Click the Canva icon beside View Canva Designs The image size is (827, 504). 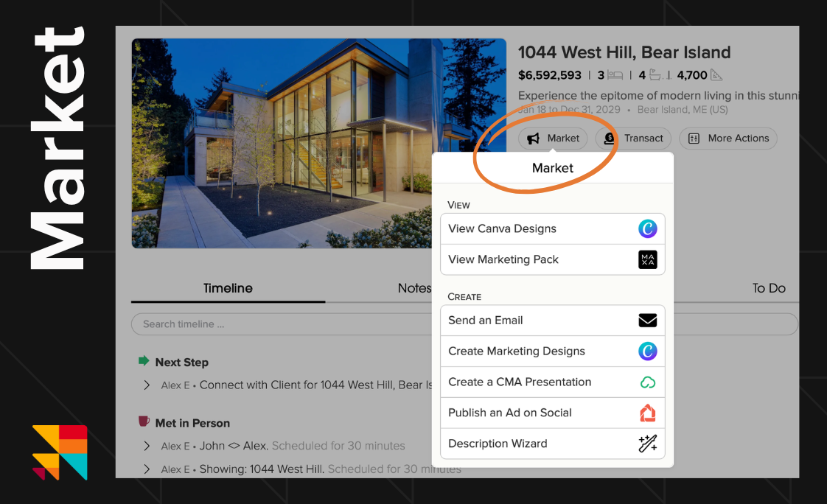(x=647, y=229)
